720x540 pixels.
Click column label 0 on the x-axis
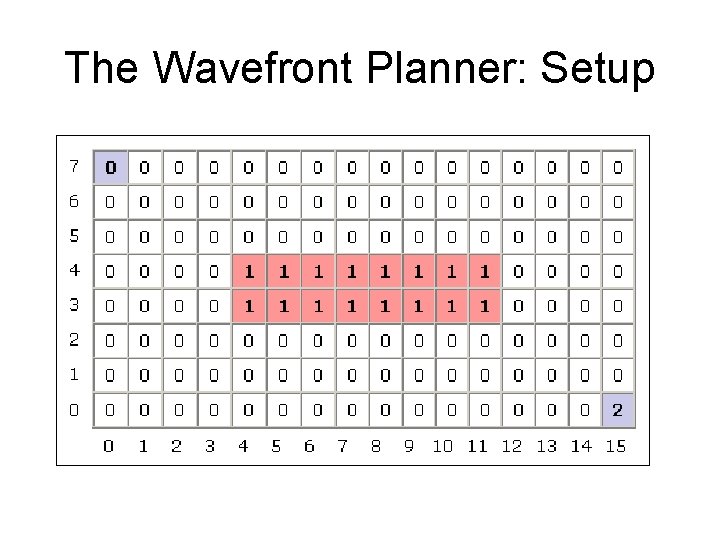tap(109, 446)
